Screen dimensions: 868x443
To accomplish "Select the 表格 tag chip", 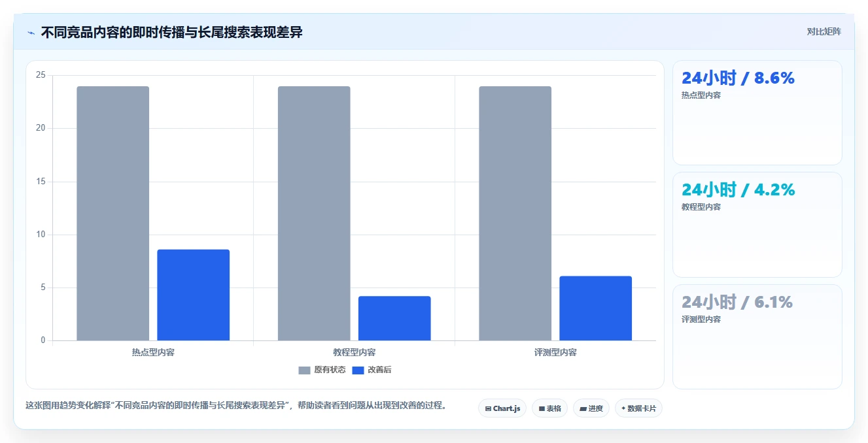I will (549, 408).
